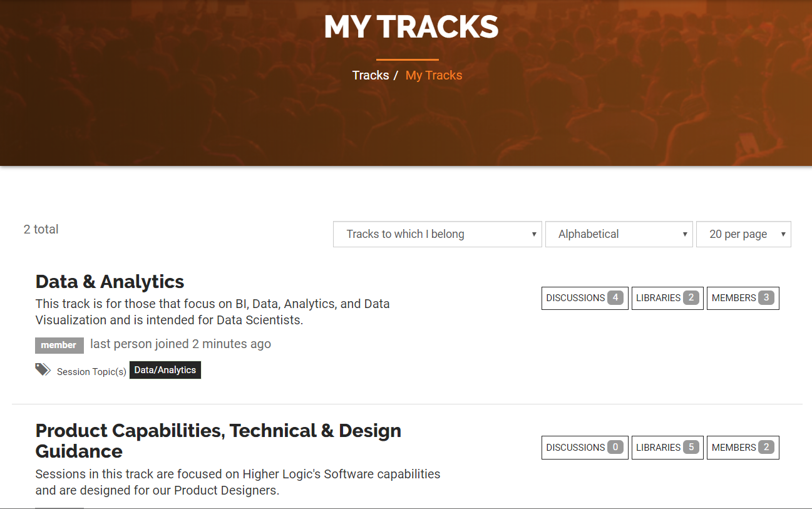Screen dimensions: 812x509
Task: View Libraries for Product Capabilities track
Action: click(x=667, y=448)
